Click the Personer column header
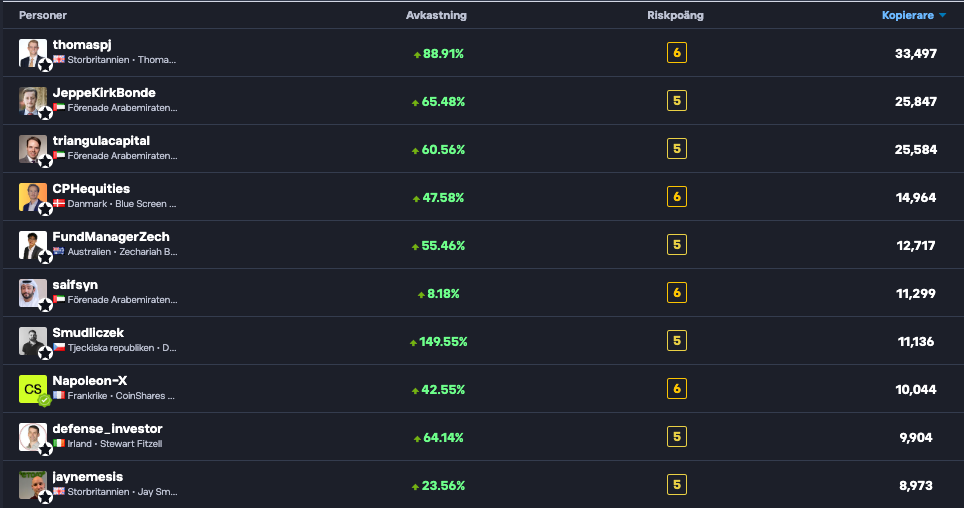This screenshot has width=964, height=508. click(x=43, y=15)
